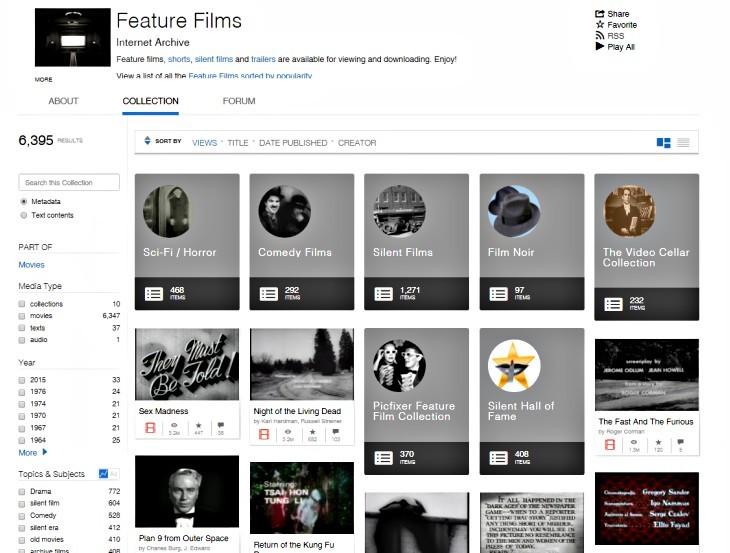Check the collections media type checkbox
This screenshot has height=553, width=730.
[x=21, y=304]
